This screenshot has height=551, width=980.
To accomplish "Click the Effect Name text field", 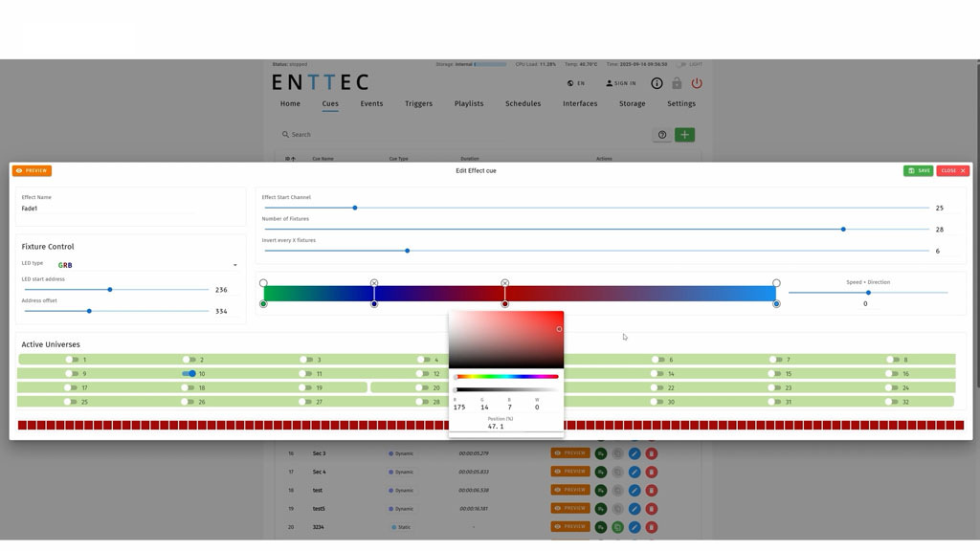I will pos(107,209).
